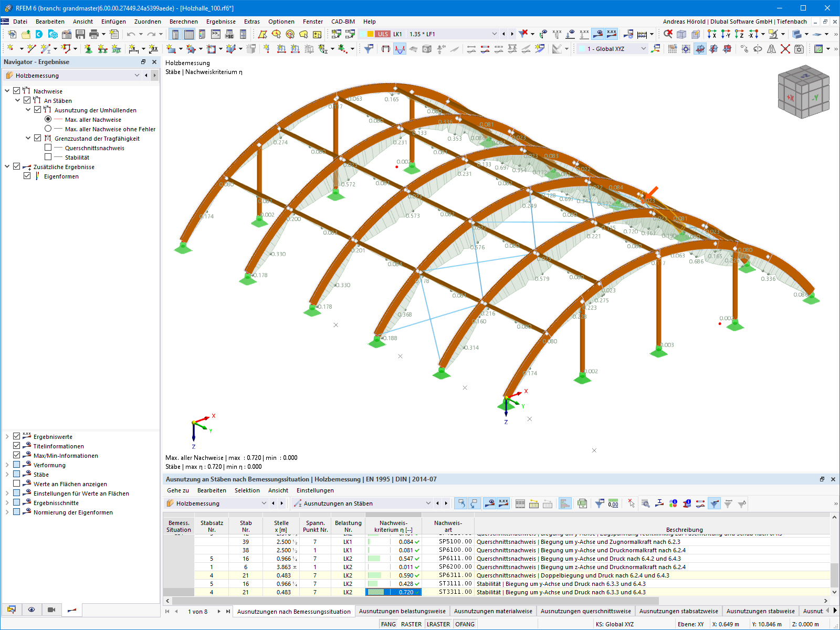Enable the Verformung checkbox

pos(17,465)
